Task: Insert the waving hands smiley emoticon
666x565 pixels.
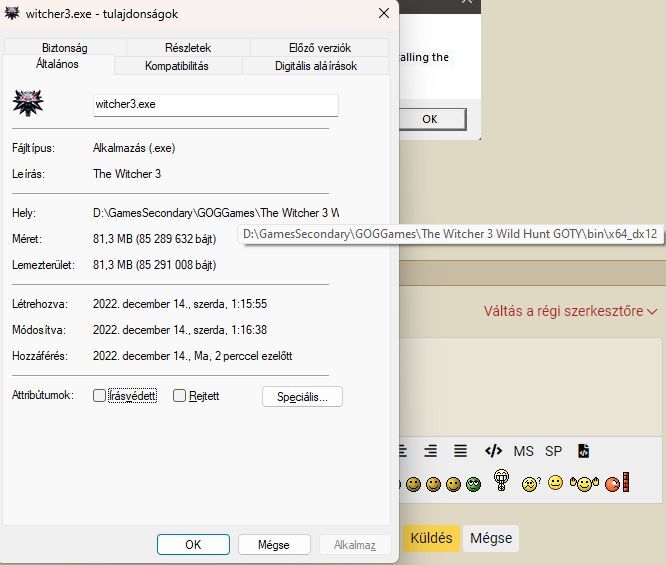Action: point(584,484)
